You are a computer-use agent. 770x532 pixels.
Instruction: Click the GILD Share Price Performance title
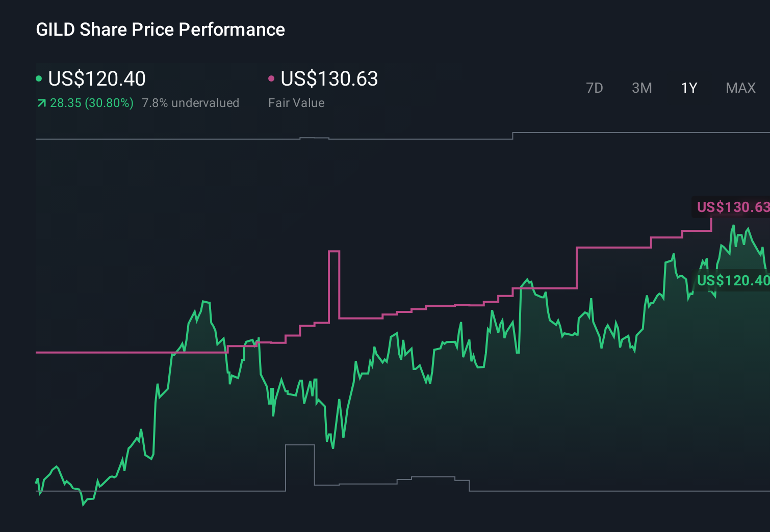pyautogui.click(x=160, y=30)
